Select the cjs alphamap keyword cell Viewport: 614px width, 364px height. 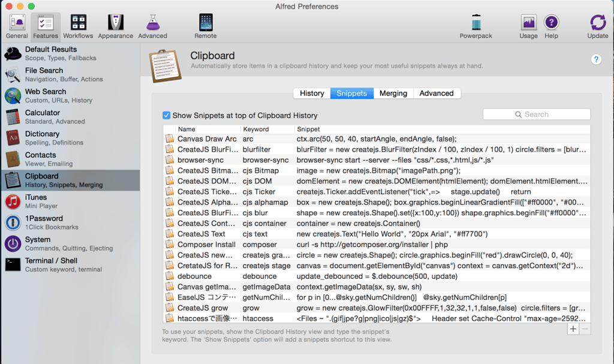point(265,202)
